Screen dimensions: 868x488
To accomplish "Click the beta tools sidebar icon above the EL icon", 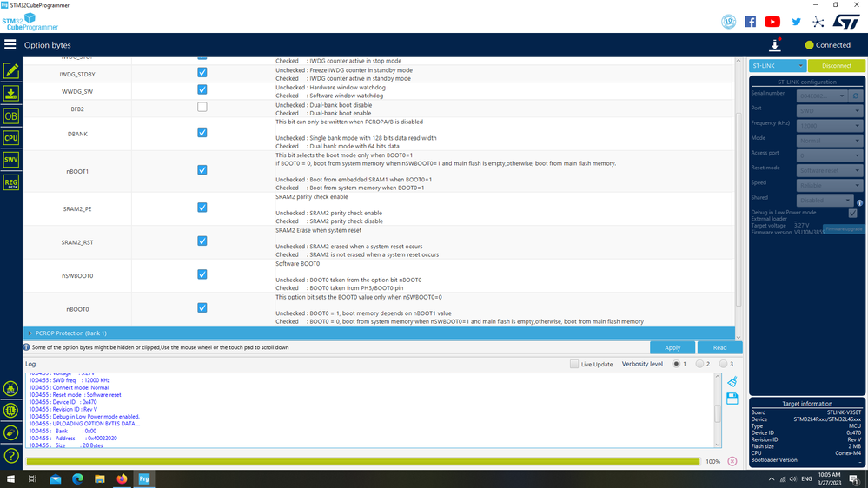I will coord(10,389).
